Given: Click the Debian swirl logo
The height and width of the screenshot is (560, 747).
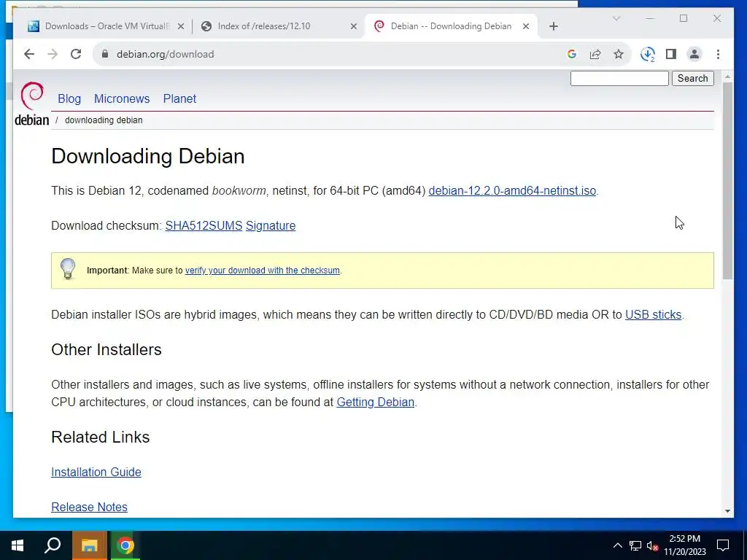Looking at the screenshot, I should (x=32, y=96).
